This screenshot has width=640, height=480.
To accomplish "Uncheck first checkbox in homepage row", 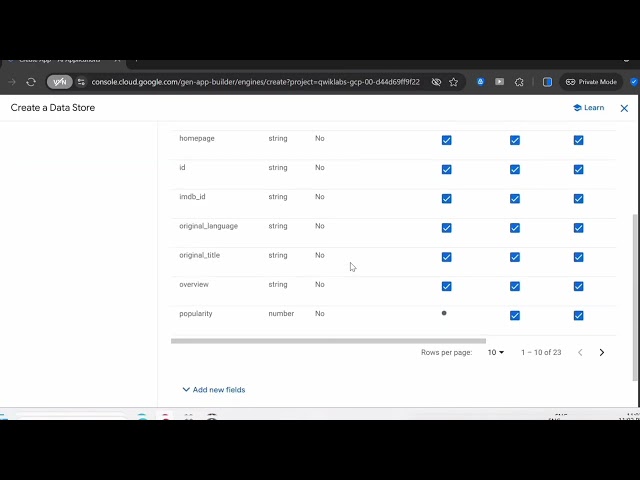I will click(x=447, y=140).
